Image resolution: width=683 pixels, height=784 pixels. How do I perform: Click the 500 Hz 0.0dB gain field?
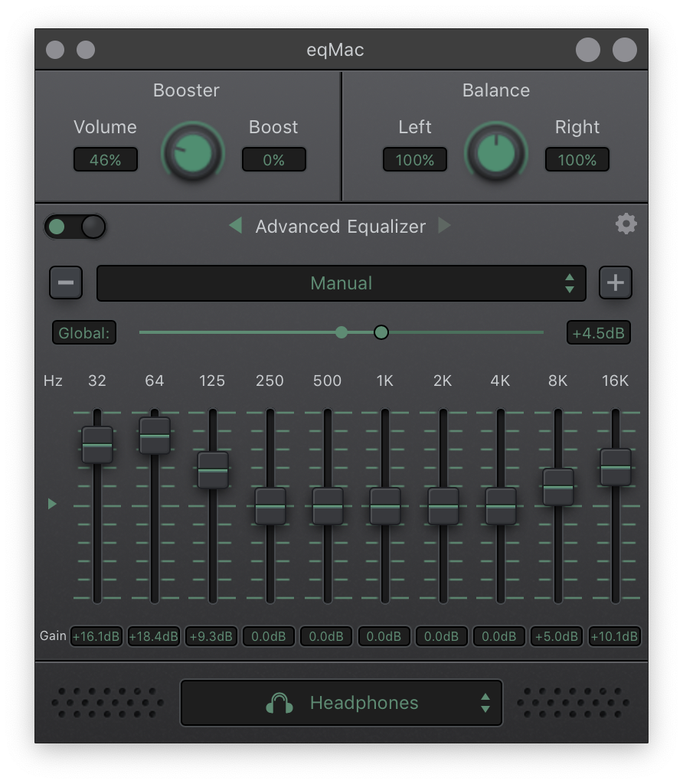(x=326, y=636)
